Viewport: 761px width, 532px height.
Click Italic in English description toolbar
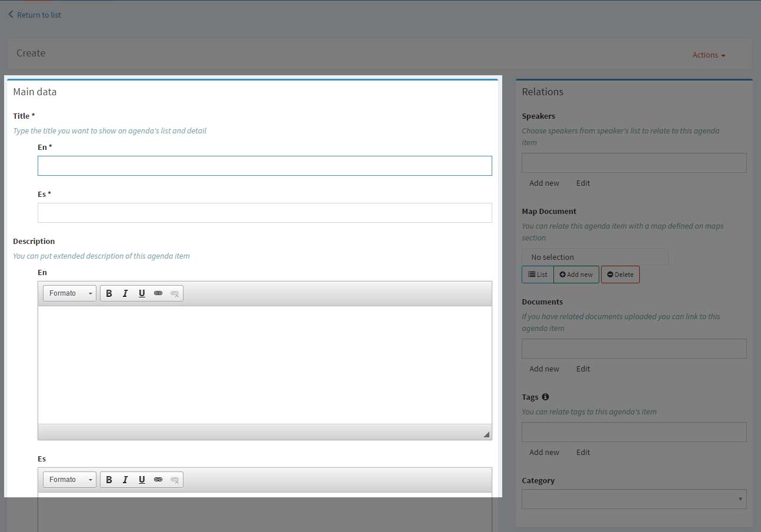coord(125,293)
